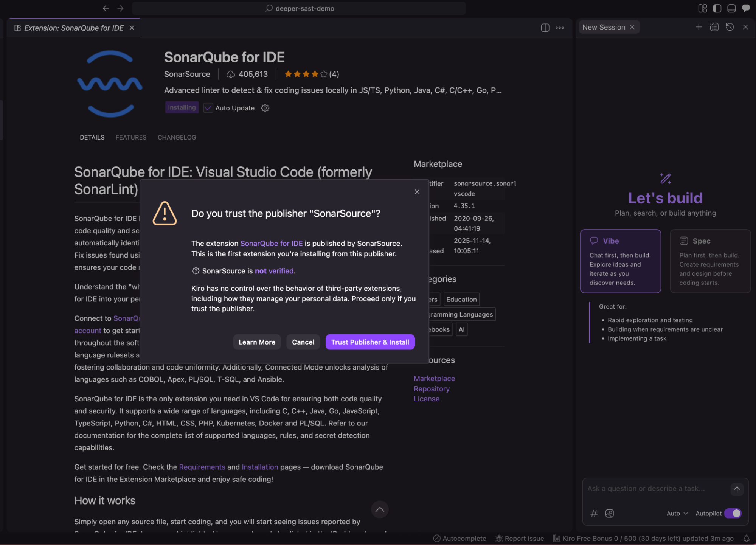Start new chat session plus icon
Screen dimensions: 756x545
699,27
